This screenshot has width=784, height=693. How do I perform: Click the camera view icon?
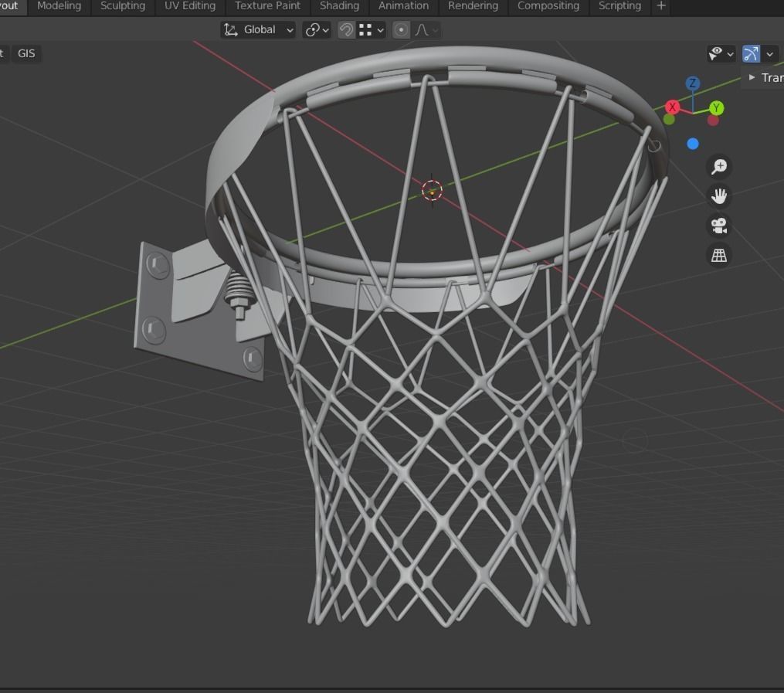click(x=718, y=225)
